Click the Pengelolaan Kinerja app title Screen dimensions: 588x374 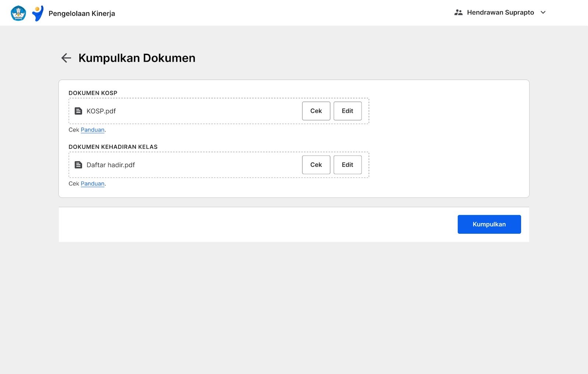pos(82,14)
